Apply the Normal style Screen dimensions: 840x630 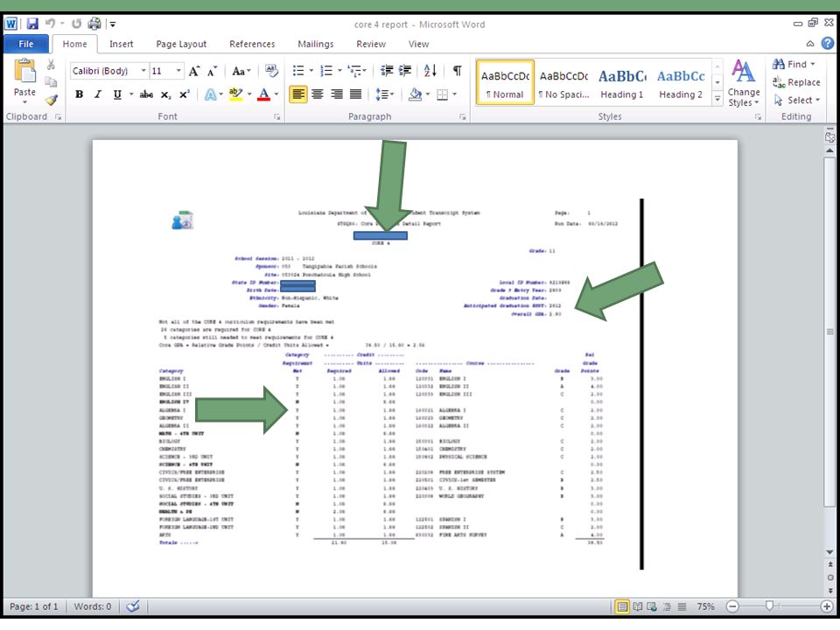click(505, 82)
